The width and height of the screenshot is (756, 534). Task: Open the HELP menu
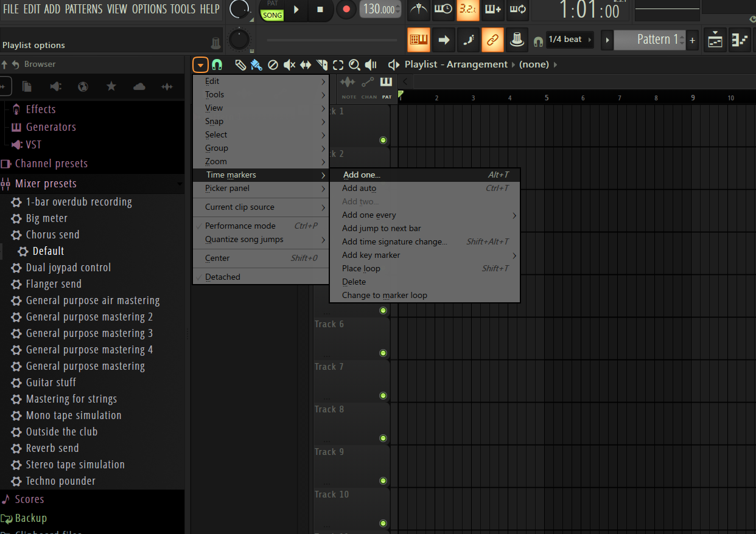[x=209, y=9]
